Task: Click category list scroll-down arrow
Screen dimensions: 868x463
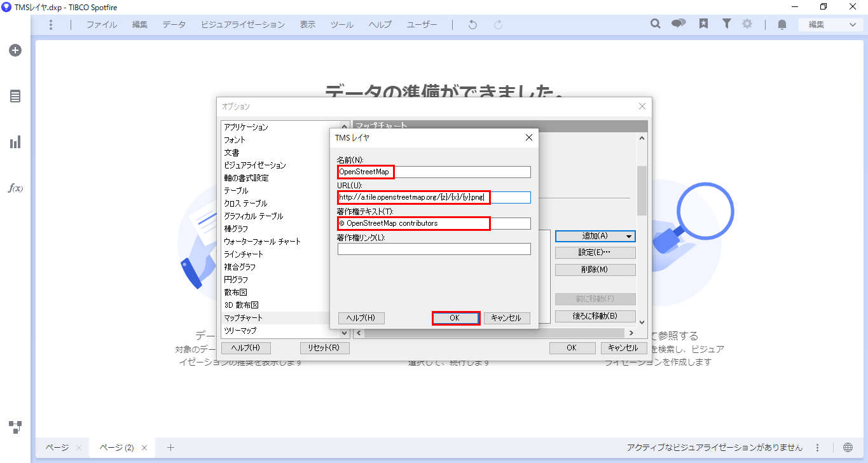Action: click(x=345, y=333)
